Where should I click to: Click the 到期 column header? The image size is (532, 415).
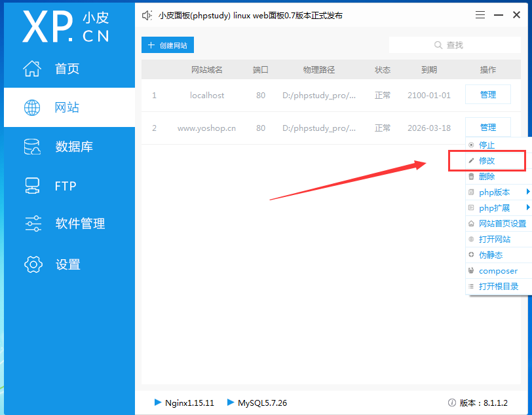tap(429, 70)
